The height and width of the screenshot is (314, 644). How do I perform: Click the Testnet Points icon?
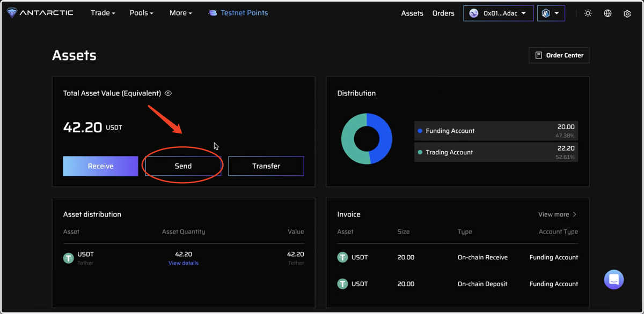pos(213,13)
